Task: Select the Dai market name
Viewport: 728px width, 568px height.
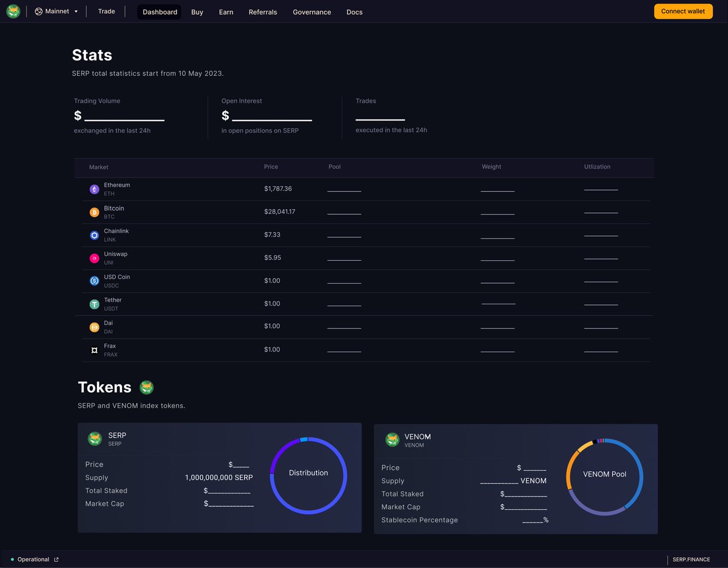Action: pos(108,323)
